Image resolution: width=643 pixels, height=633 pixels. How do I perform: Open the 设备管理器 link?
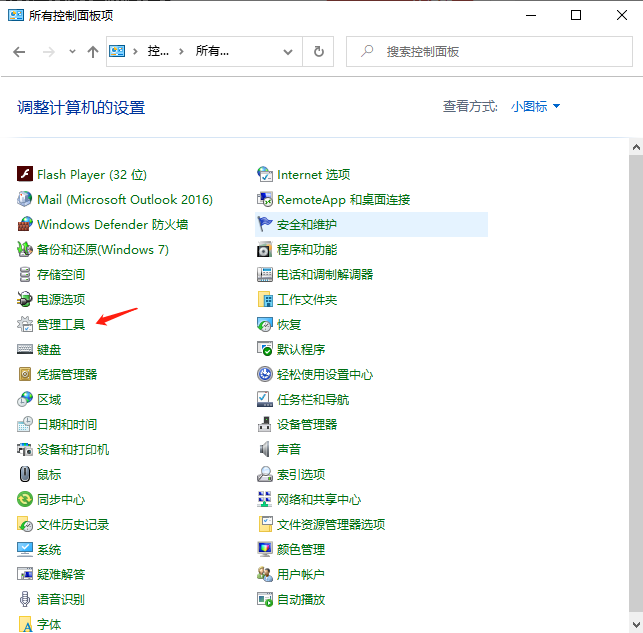(307, 424)
